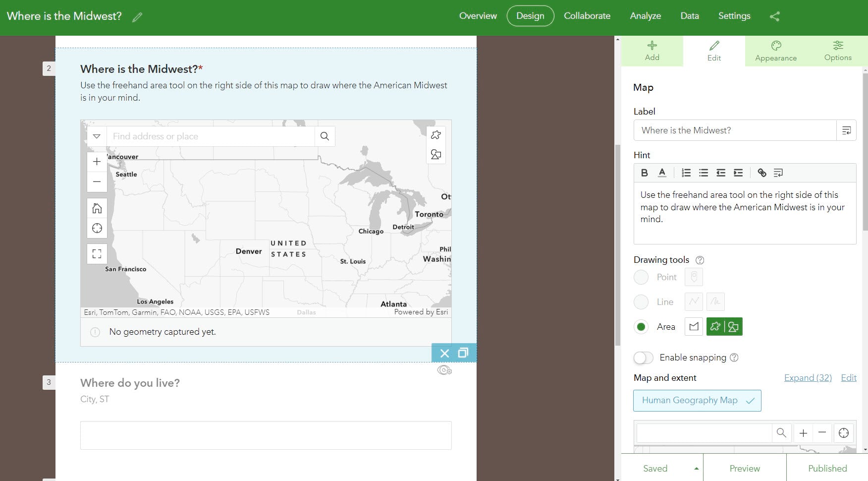
Task: Show help for Drawing tools
Action: (x=700, y=260)
